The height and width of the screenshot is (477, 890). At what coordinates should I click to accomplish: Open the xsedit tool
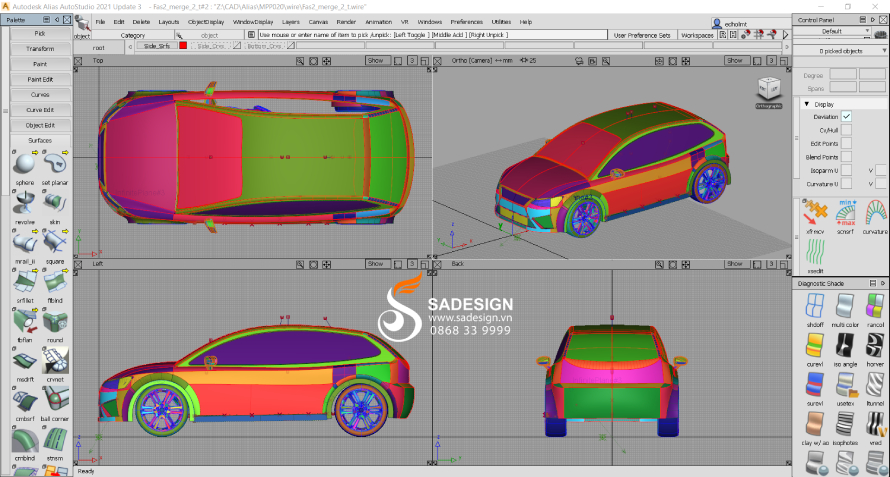coord(815,250)
